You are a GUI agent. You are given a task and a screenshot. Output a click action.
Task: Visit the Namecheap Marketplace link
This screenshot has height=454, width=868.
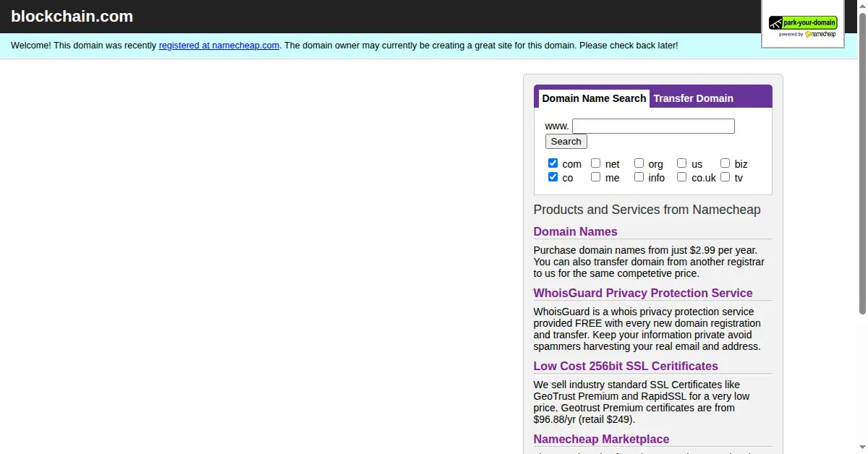(601, 440)
